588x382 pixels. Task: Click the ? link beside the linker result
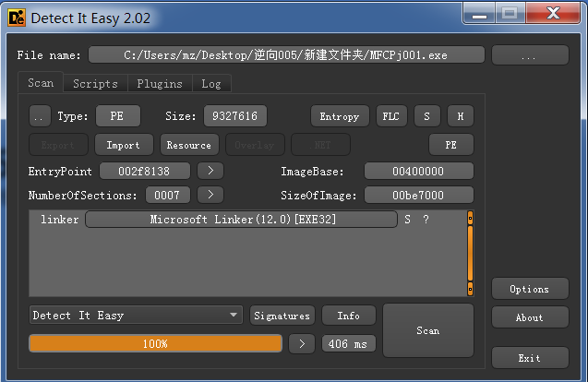point(426,220)
